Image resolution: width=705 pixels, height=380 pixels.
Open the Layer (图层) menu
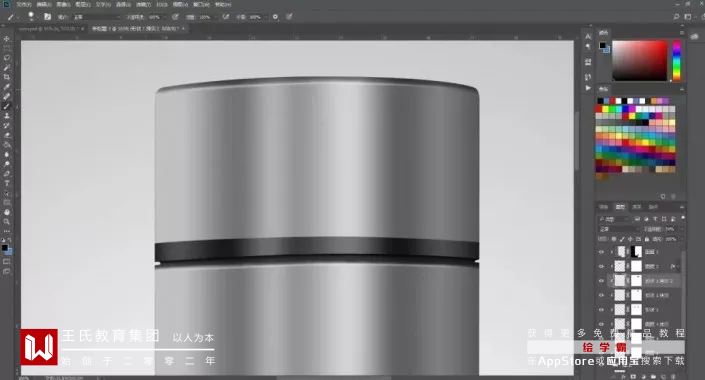point(83,4)
